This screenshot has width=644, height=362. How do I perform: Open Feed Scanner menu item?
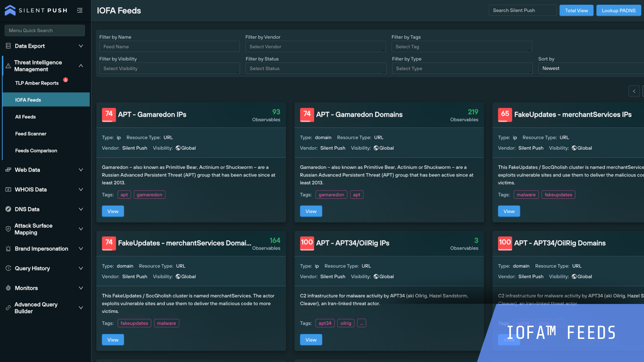click(31, 134)
